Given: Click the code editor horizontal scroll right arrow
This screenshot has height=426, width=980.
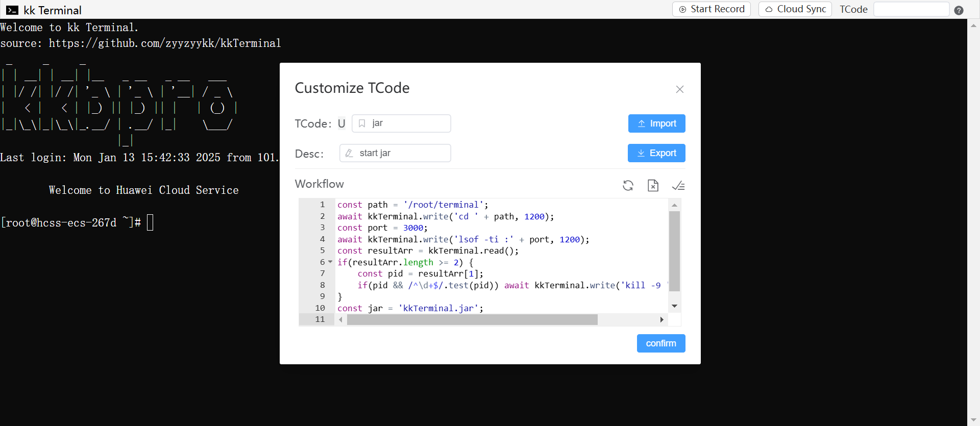Looking at the screenshot, I should coord(661,320).
